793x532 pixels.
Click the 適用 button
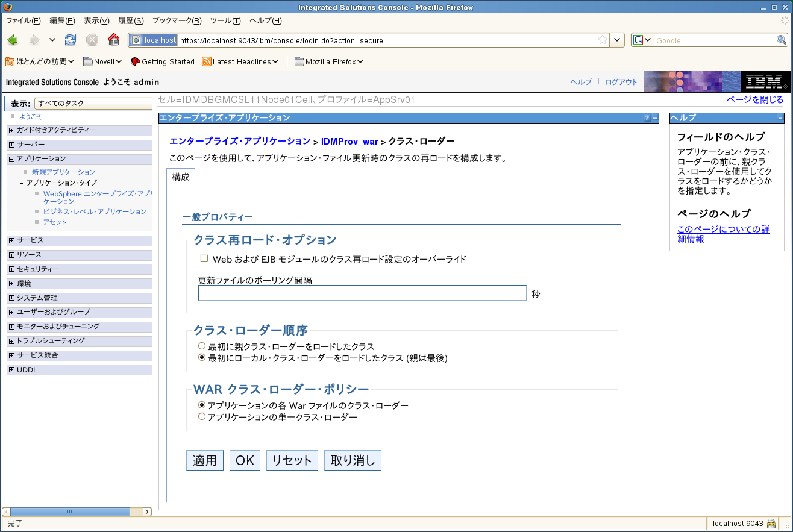pos(205,460)
